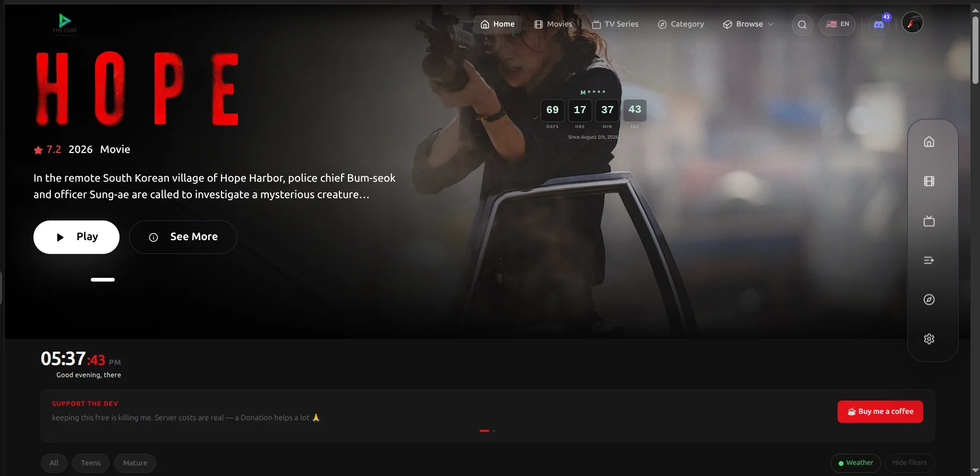
Task: Click the Buy me a coffee button
Action: 880,412
